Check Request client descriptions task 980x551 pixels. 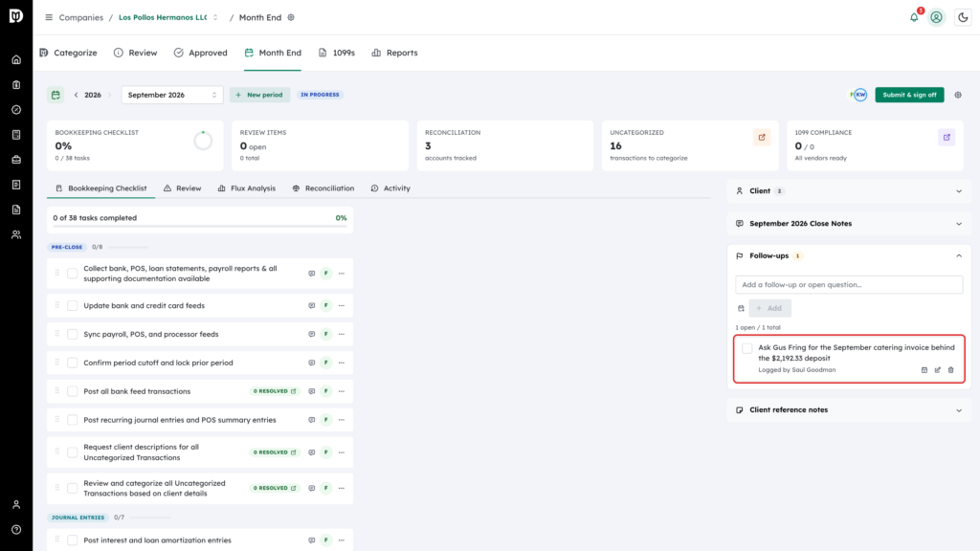tap(73, 452)
